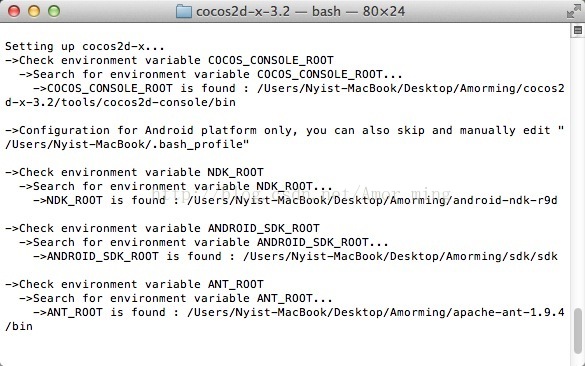Split the terminal pane with the split icon
This screenshot has height=366, width=585.
pos(578,31)
